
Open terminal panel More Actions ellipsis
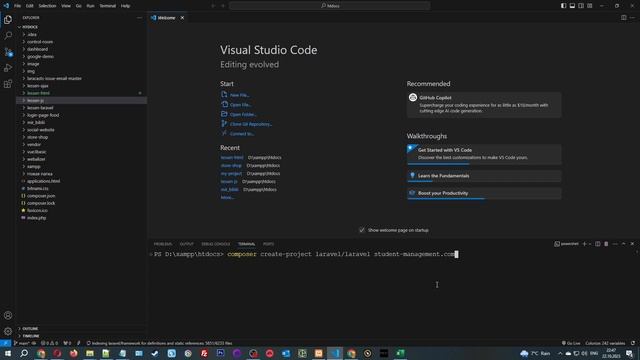(615, 244)
